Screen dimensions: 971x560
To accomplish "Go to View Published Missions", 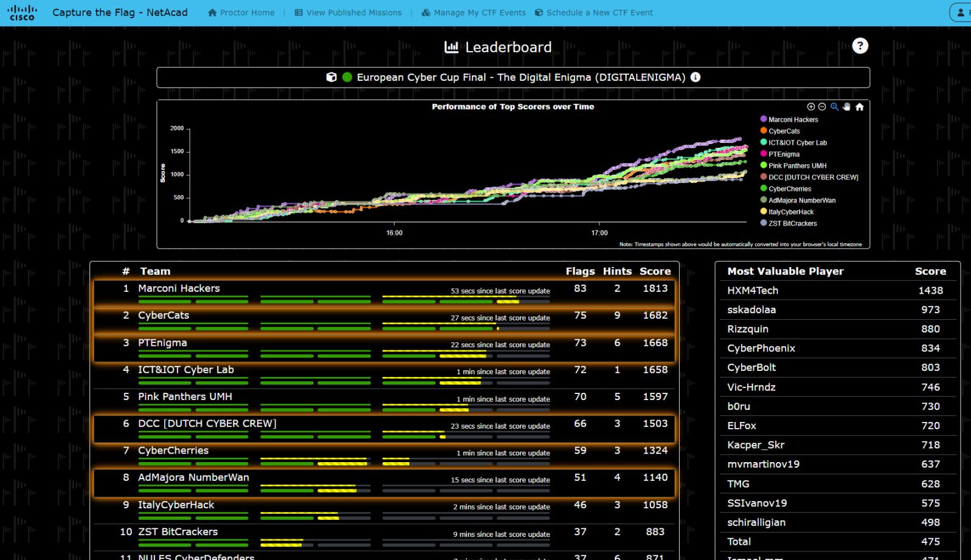I will (x=348, y=13).
